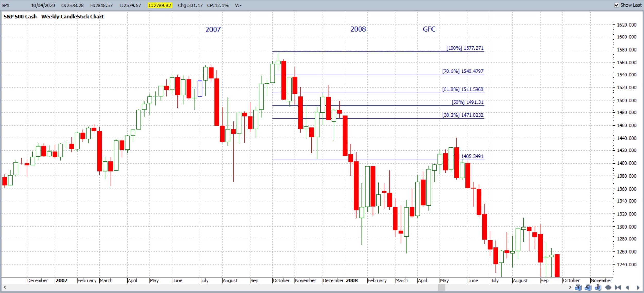Screen dimensions: 644x293
Task: Select the [100%] 1577.271 Fibonacci label
Action: click(465, 48)
